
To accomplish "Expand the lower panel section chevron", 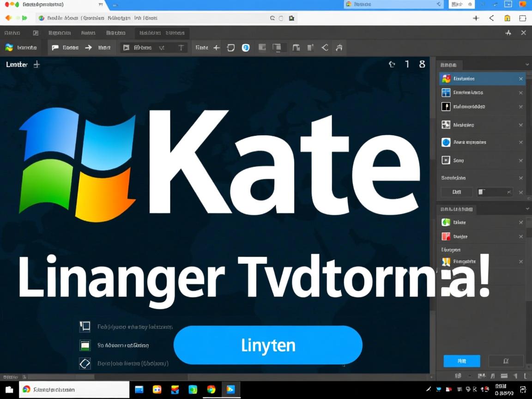I will pyautogui.click(x=527, y=209).
